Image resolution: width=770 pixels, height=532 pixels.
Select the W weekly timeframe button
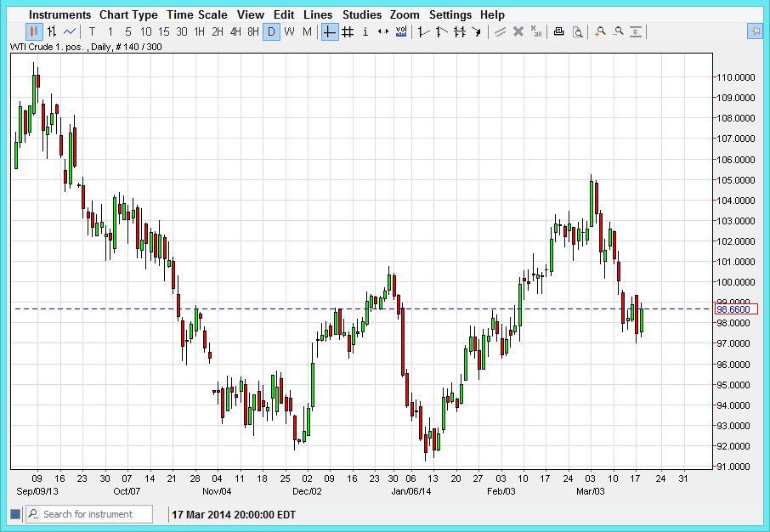coord(288,31)
